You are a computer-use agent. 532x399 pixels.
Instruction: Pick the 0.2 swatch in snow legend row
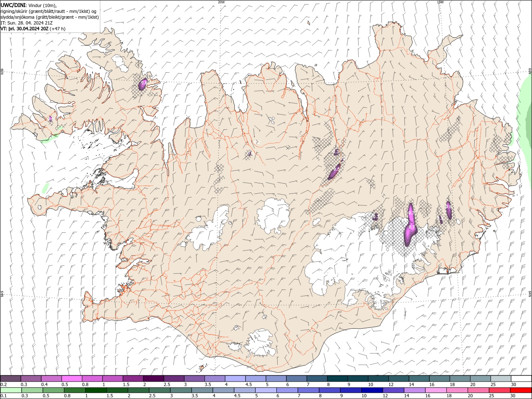[10, 378]
